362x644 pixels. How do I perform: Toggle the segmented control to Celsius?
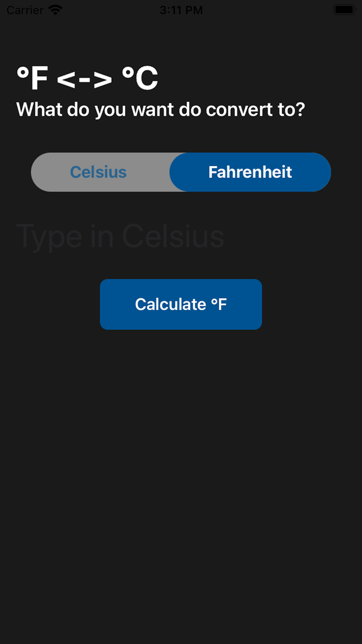coord(98,172)
